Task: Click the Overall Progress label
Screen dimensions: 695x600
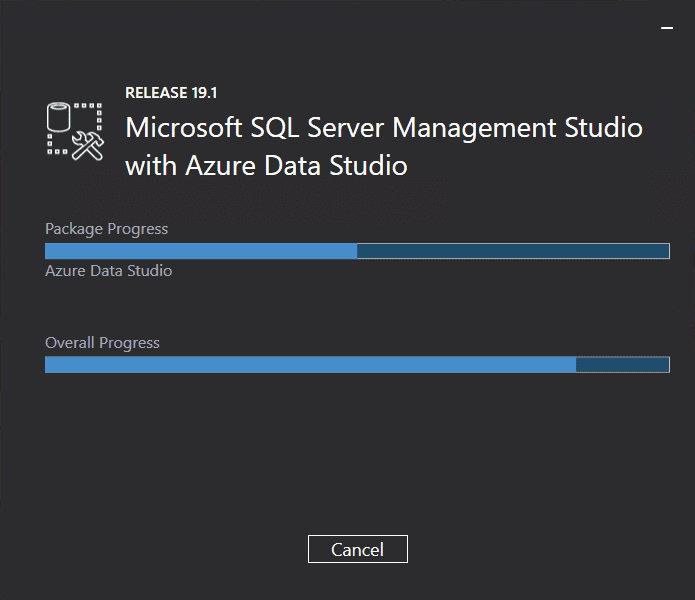Action: [102, 343]
